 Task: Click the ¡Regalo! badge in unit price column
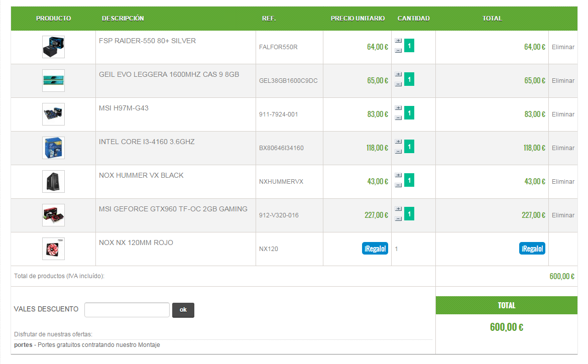(x=375, y=249)
